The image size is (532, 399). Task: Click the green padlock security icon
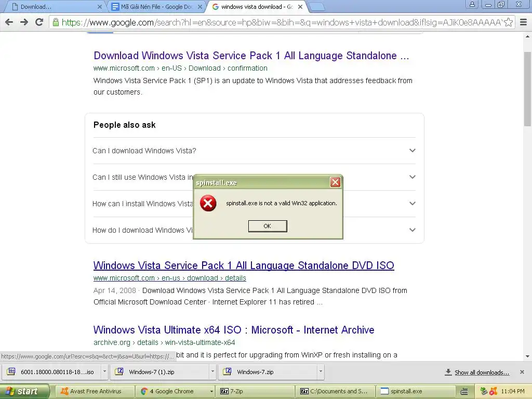tap(56, 22)
